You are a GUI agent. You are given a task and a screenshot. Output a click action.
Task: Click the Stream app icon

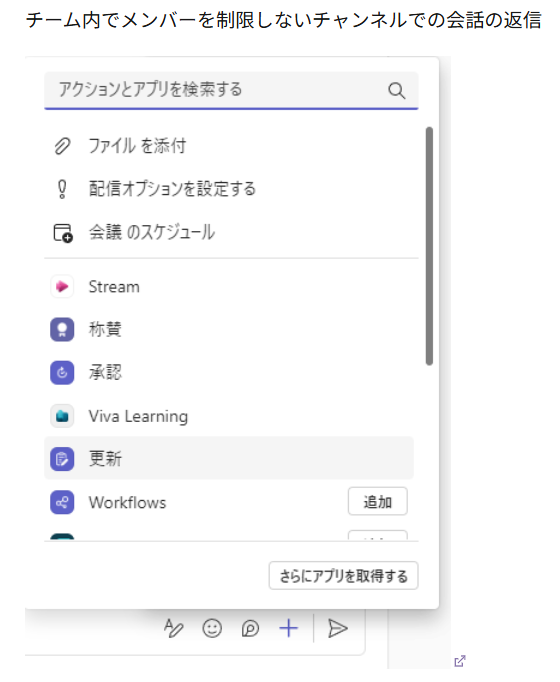click(x=62, y=287)
